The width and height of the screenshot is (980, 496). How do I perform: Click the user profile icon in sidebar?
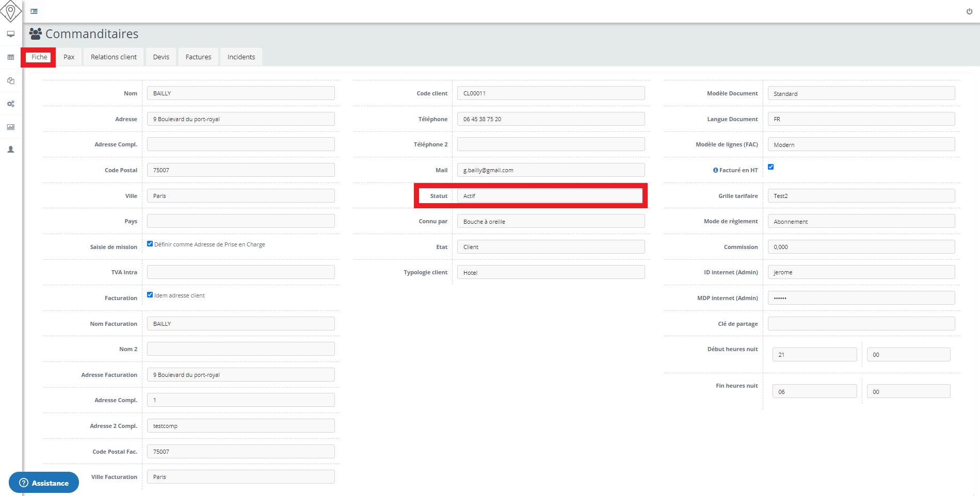point(10,150)
